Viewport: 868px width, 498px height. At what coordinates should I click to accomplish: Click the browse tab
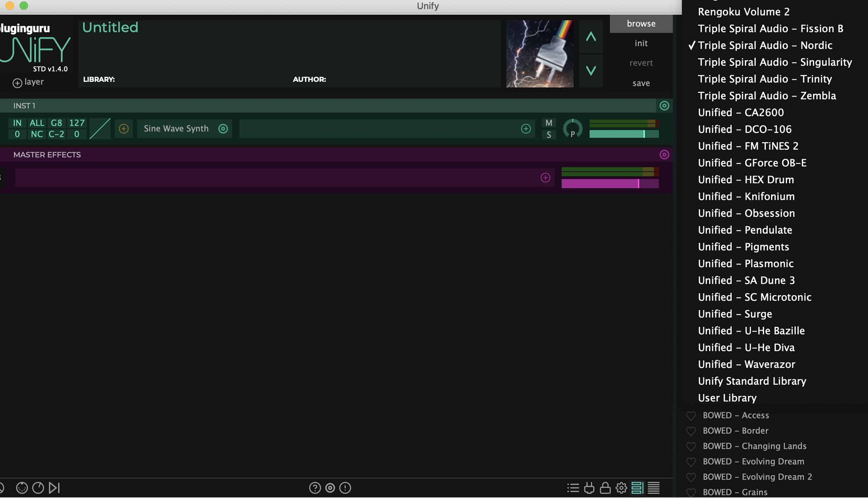(641, 23)
